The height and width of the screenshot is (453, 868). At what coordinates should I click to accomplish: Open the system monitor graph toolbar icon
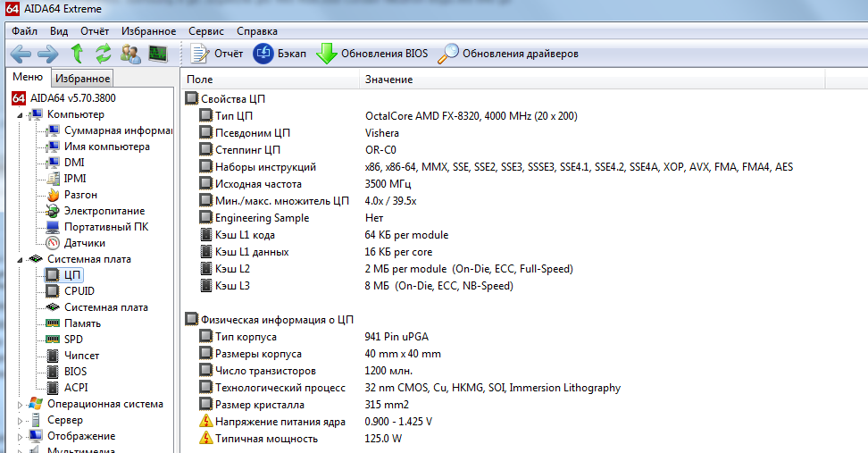pos(158,54)
